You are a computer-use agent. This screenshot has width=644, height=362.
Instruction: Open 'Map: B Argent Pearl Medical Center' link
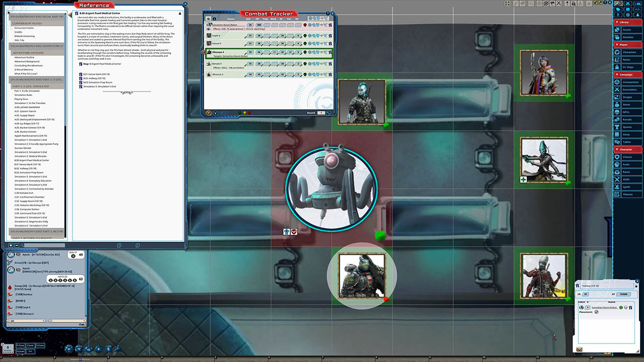pyautogui.click(x=103, y=64)
